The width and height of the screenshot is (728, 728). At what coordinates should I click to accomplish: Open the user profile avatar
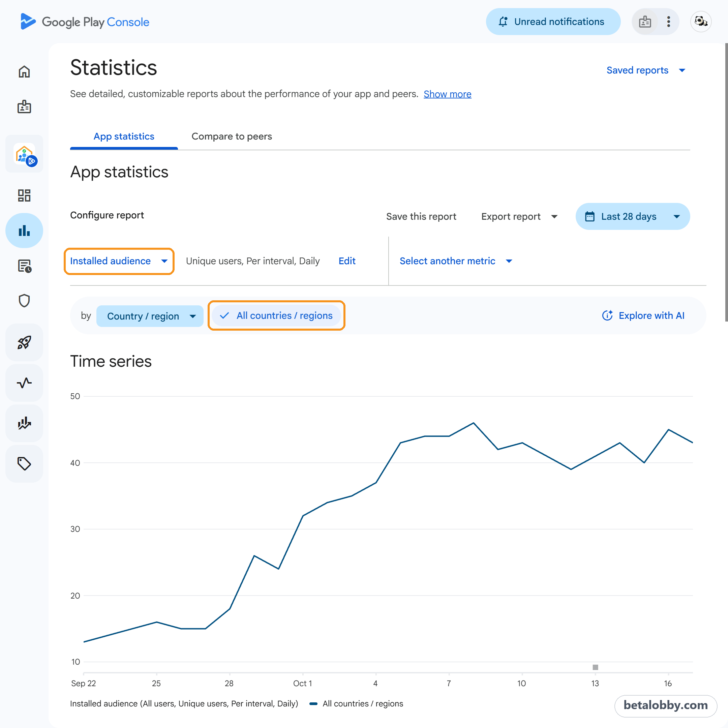(x=701, y=22)
